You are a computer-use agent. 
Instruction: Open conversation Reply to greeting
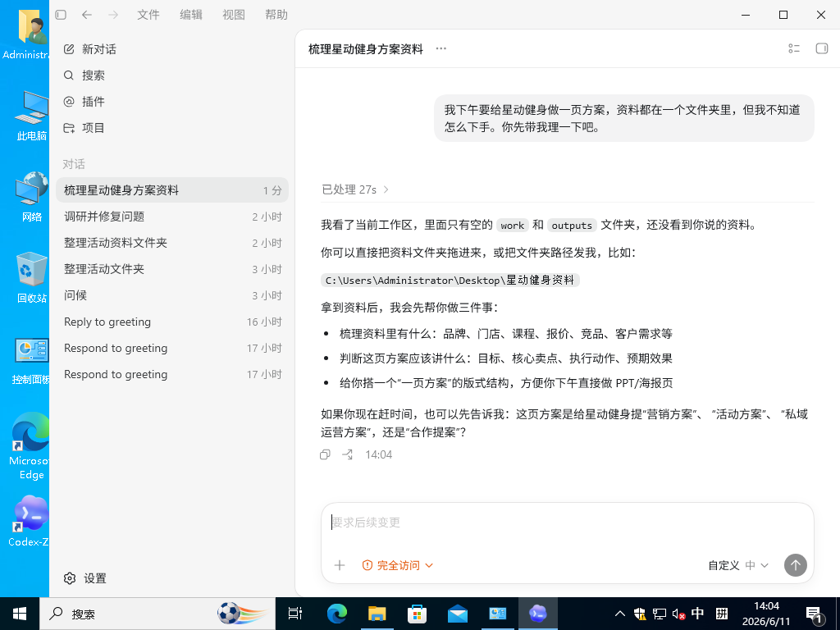coord(172,322)
